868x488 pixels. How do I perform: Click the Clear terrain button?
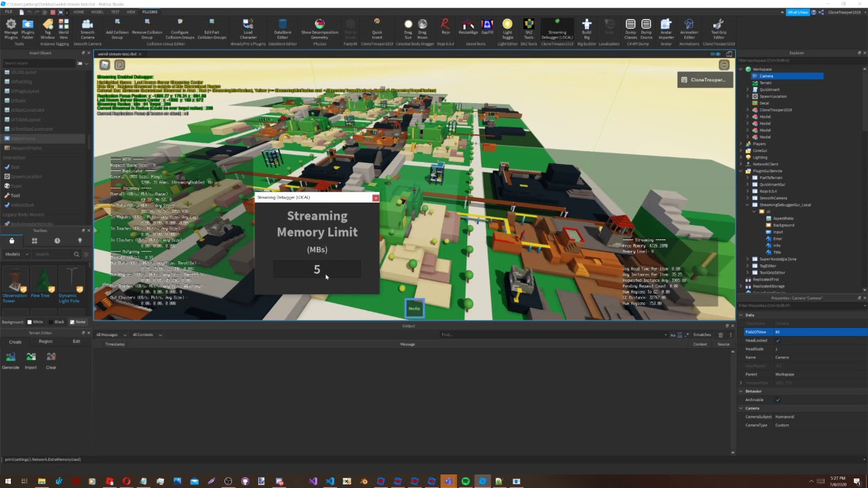(x=51, y=361)
